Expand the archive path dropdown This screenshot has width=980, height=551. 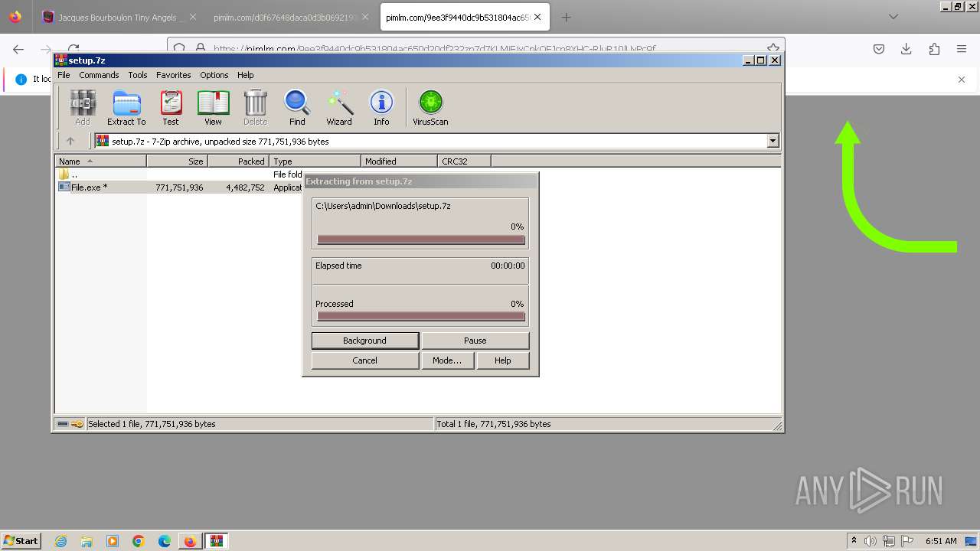tap(773, 141)
